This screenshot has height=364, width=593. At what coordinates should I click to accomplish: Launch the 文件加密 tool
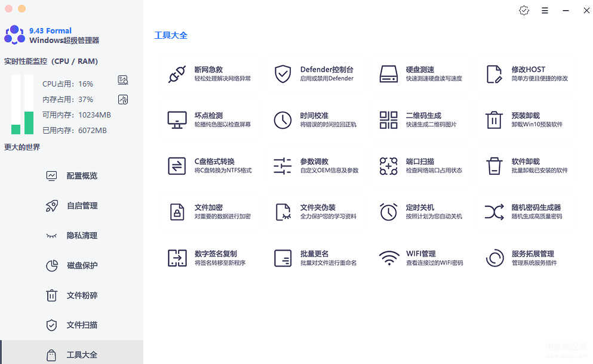point(209,212)
